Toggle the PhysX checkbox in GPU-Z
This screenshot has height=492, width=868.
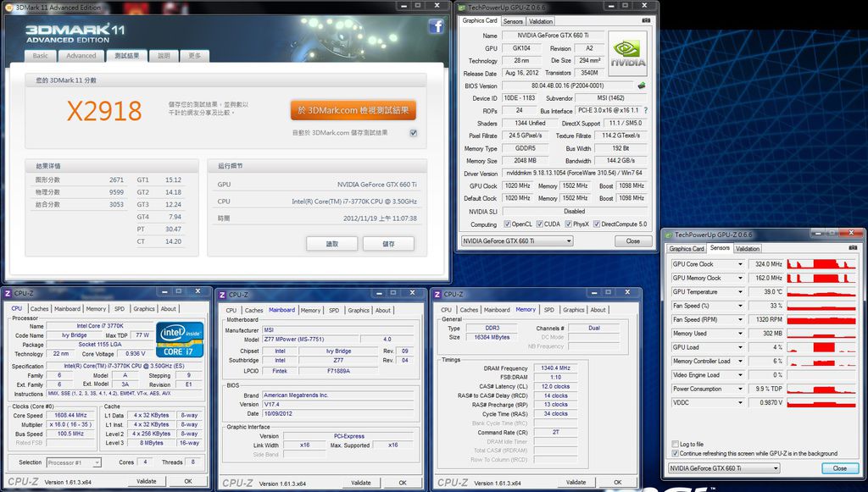568,224
